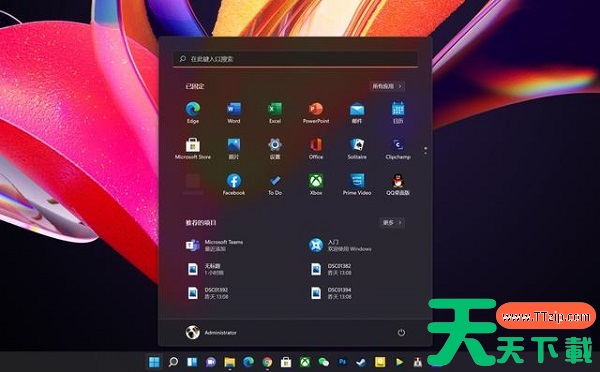Launch Prime Video from pinned apps

tap(357, 184)
